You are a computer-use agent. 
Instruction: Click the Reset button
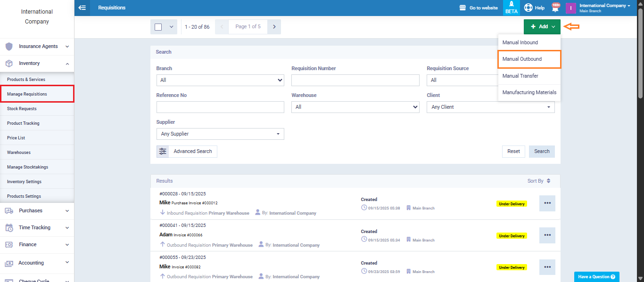click(513, 151)
